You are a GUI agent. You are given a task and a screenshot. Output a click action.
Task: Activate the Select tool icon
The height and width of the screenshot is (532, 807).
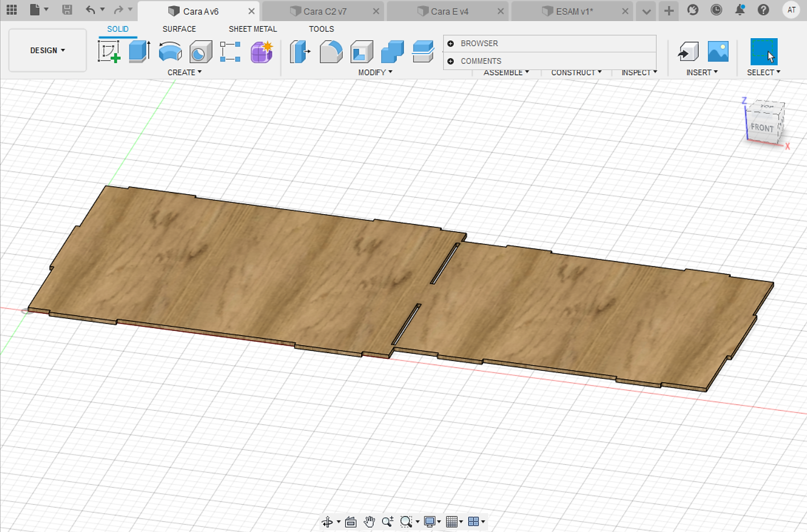764,52
